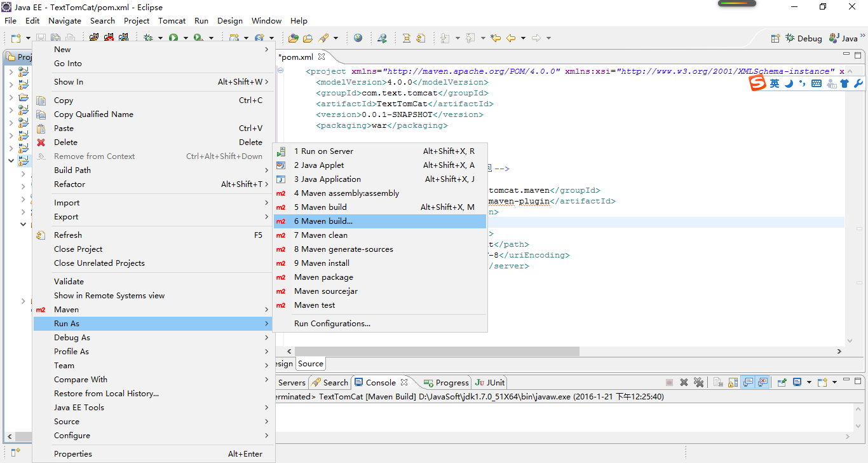
Task: Choose '7 Maven clean' from submenu
Action: [x=380, y=235]
